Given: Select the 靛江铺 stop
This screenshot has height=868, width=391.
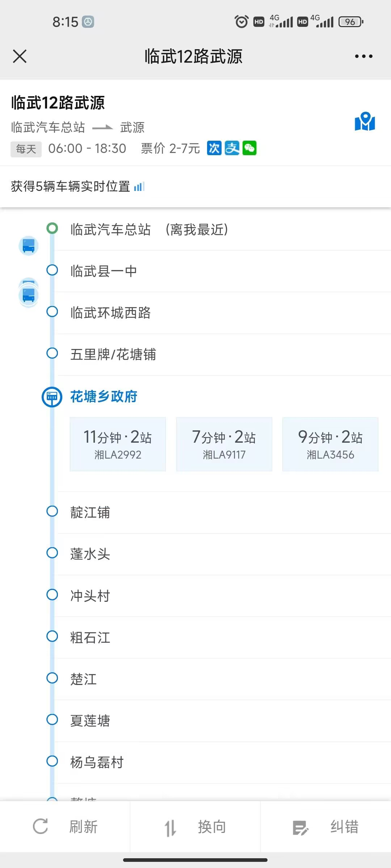Looking at the screenshot, I should coord(90,512).
